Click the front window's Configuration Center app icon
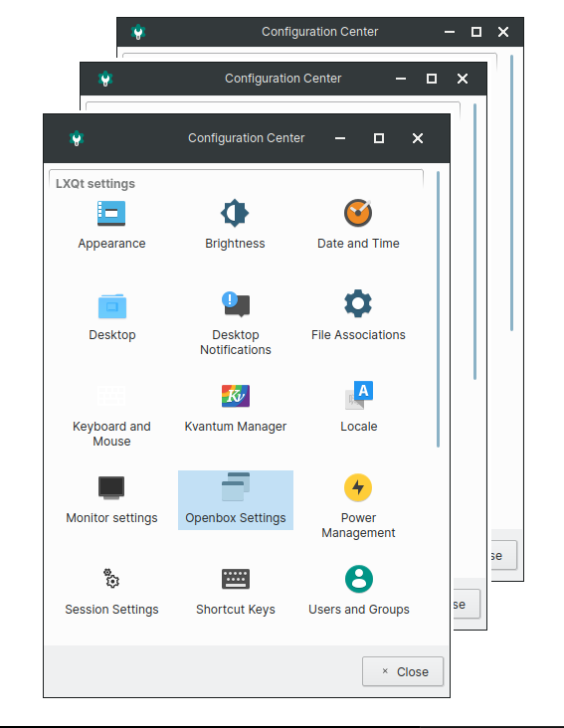 [77, 138]
